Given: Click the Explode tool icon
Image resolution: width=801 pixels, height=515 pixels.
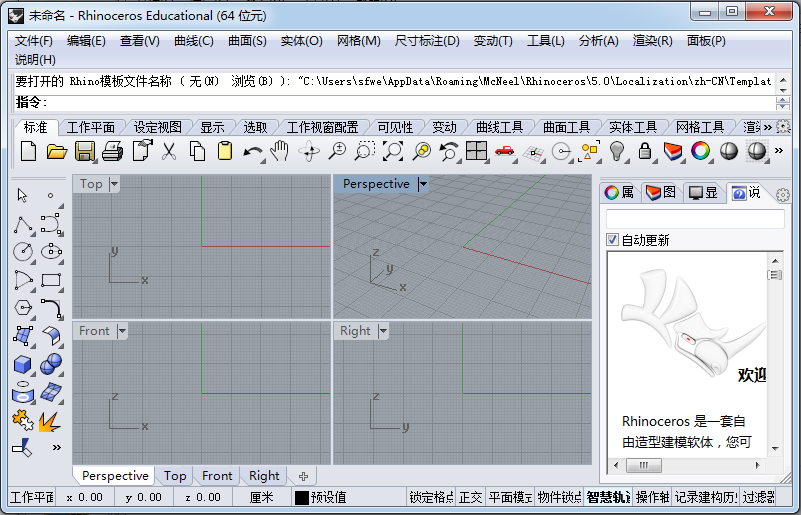Looking at the screenshot, I should pos(50,422).
